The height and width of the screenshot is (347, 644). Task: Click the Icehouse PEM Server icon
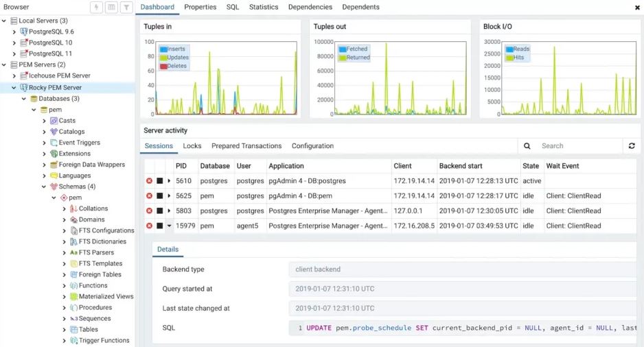(x=24, y=75)
